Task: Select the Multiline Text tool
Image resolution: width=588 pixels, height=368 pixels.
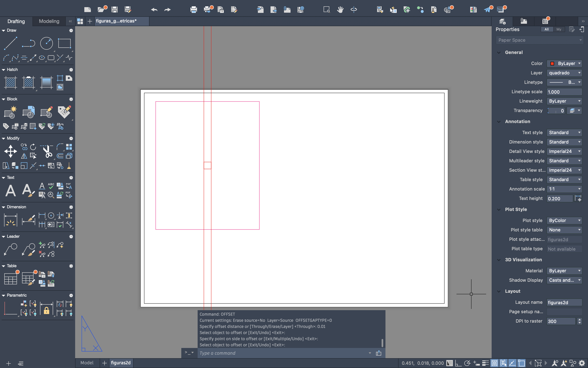Action: tap(10, 190)
